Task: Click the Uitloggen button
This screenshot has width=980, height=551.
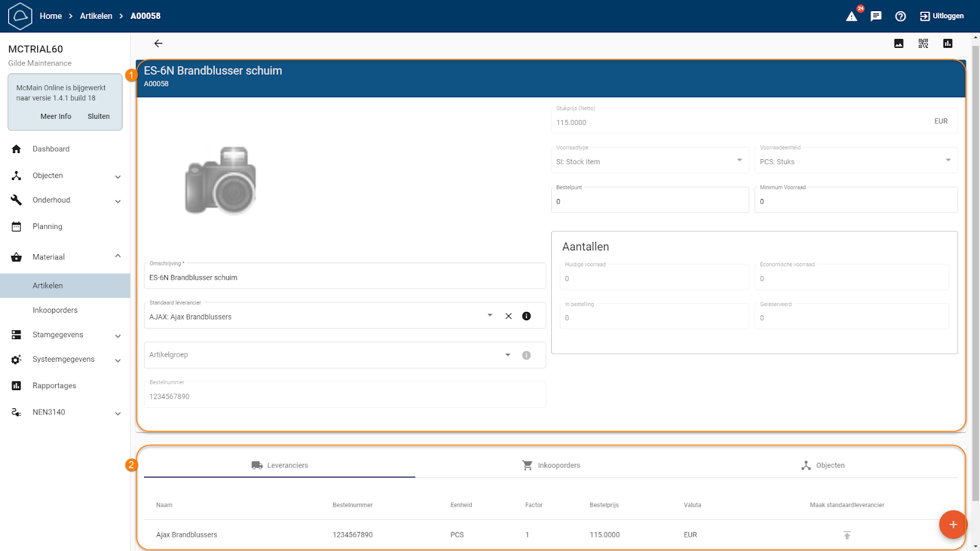Action: (x=941, y=17)
